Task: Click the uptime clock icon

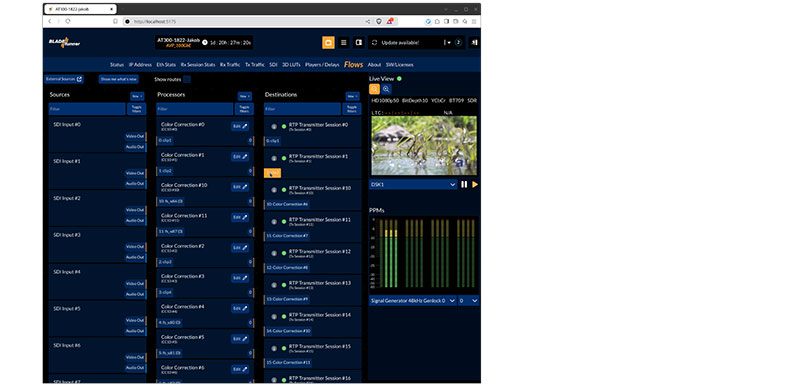Action: 205,43
